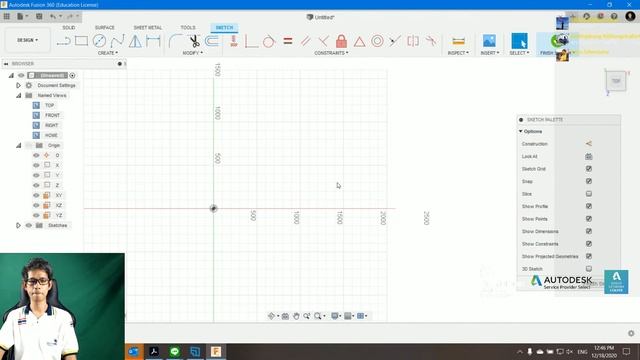Toggle visibility of the Sketches folder
The width and height of the screenshot is (640, 360).
(29, 225)
